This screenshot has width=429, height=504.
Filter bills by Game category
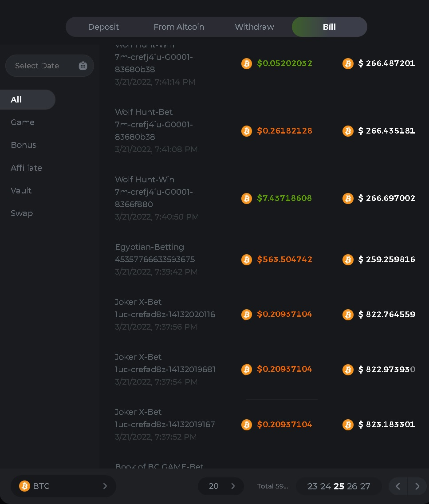point(23,122)
